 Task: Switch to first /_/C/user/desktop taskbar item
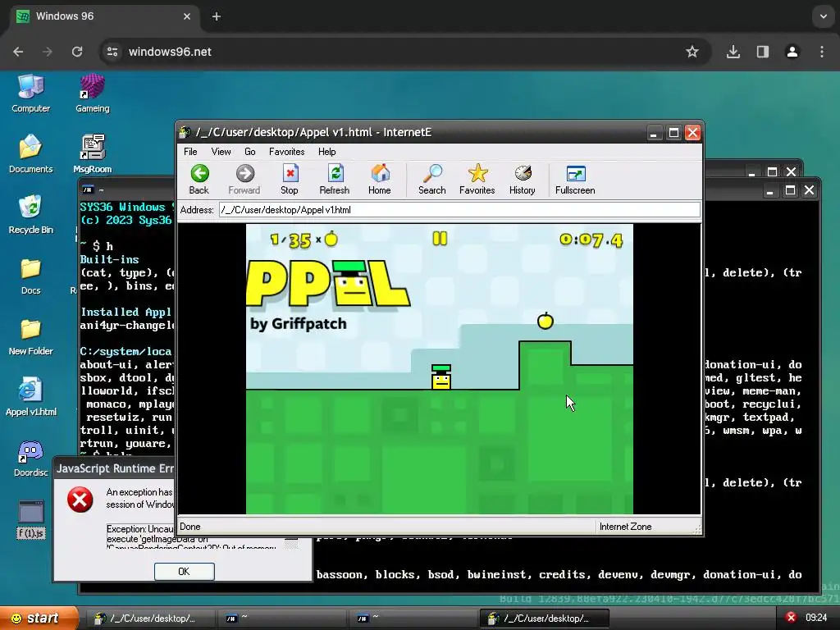pyautogui.click(x=152, y=619)
